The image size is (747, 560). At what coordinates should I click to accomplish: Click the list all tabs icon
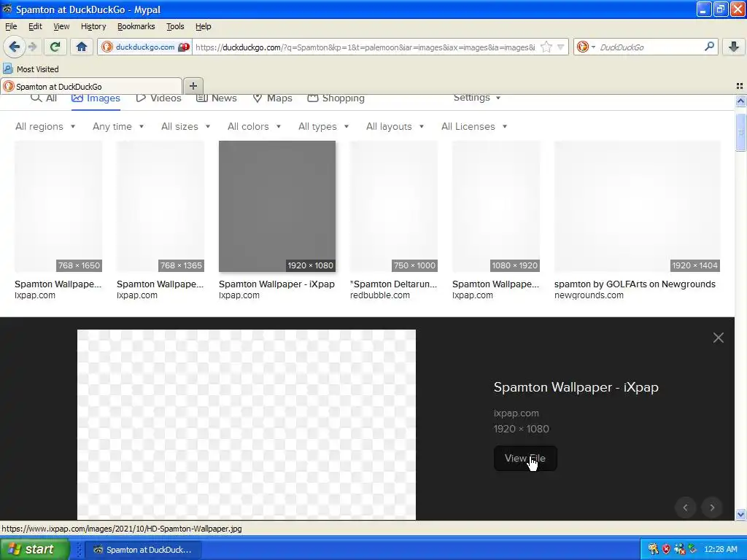coord(740,86)
